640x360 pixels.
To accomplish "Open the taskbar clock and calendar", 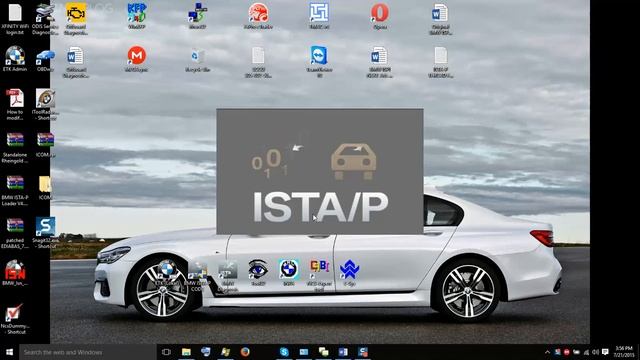I will tap(624, 352).
